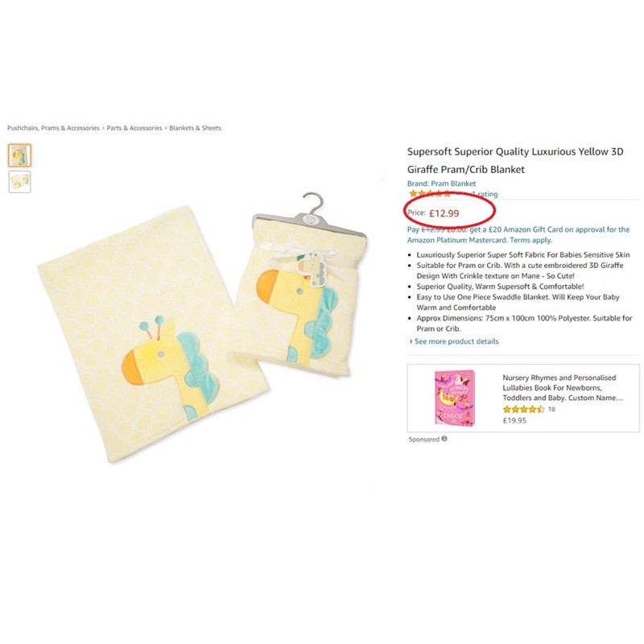Viewport: 644px width, 644px height.
Task: Click the Sponsored info icon
Action: [x=444, y=439]
